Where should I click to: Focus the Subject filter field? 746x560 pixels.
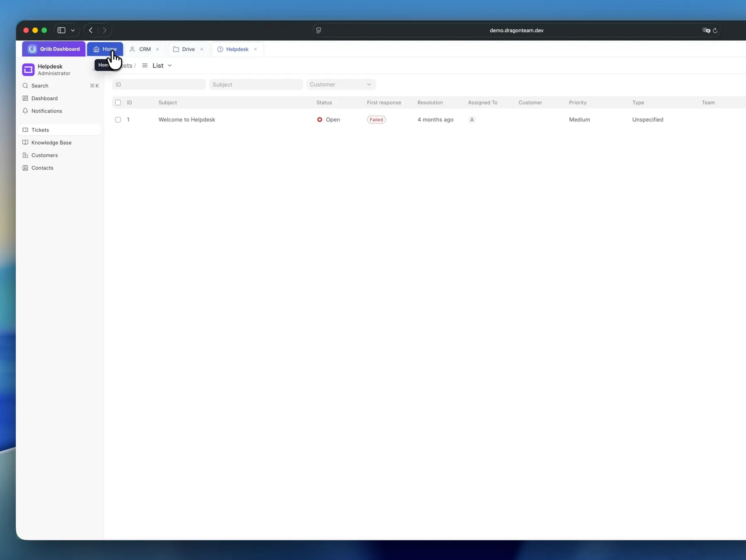256,85
